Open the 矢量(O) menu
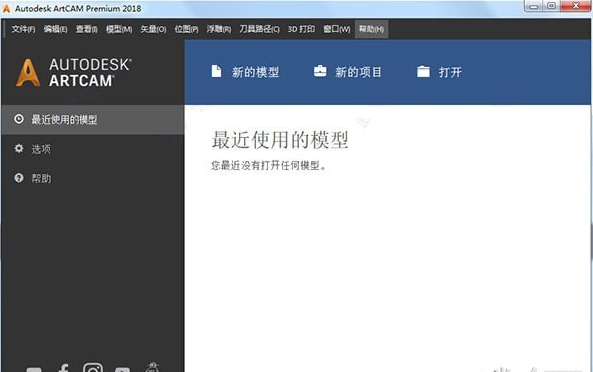The height and width of the screenshot is (372, 593). (153, 29)
